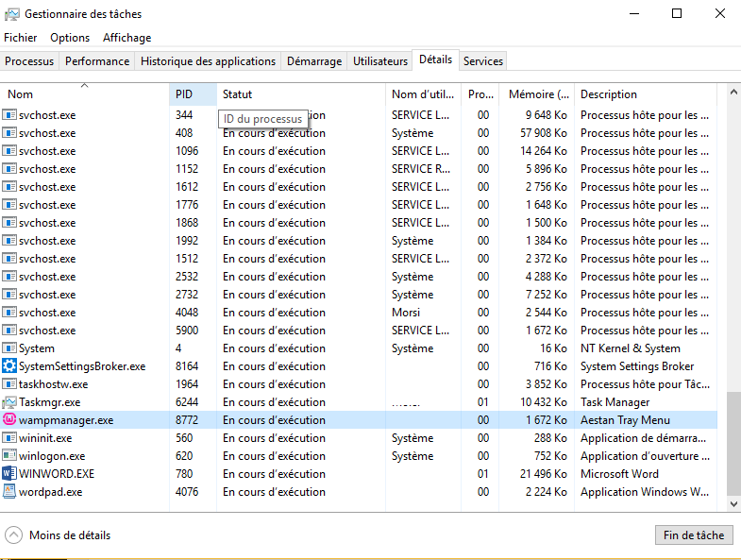Click the NT Kernel & System description

tap(631, 348)
